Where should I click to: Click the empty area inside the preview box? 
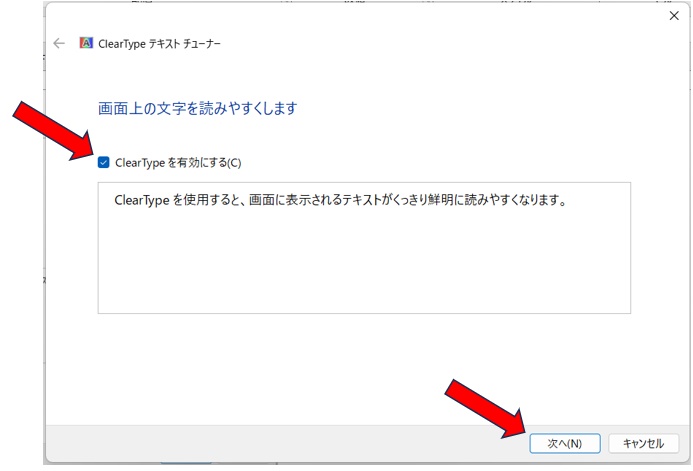click(364, 265)
